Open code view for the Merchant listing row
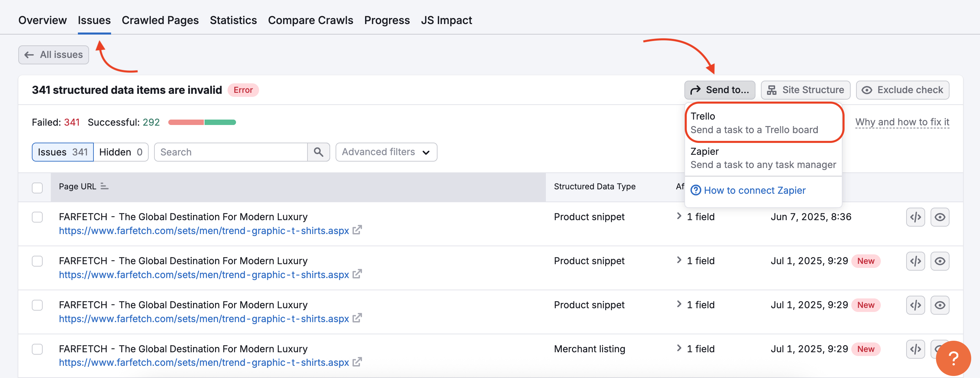 (x=915, y=349)
